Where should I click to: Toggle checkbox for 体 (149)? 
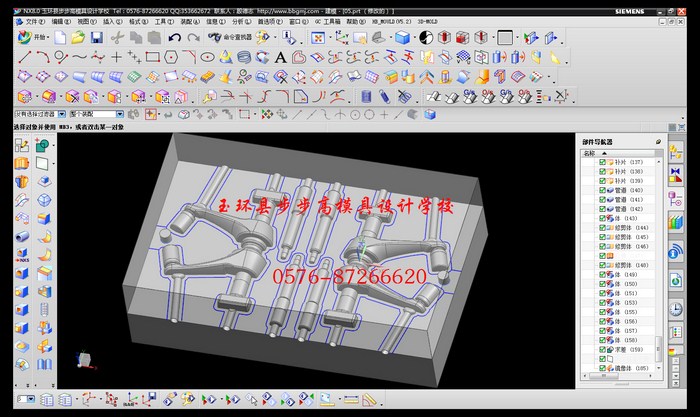[x=602, y=275]
